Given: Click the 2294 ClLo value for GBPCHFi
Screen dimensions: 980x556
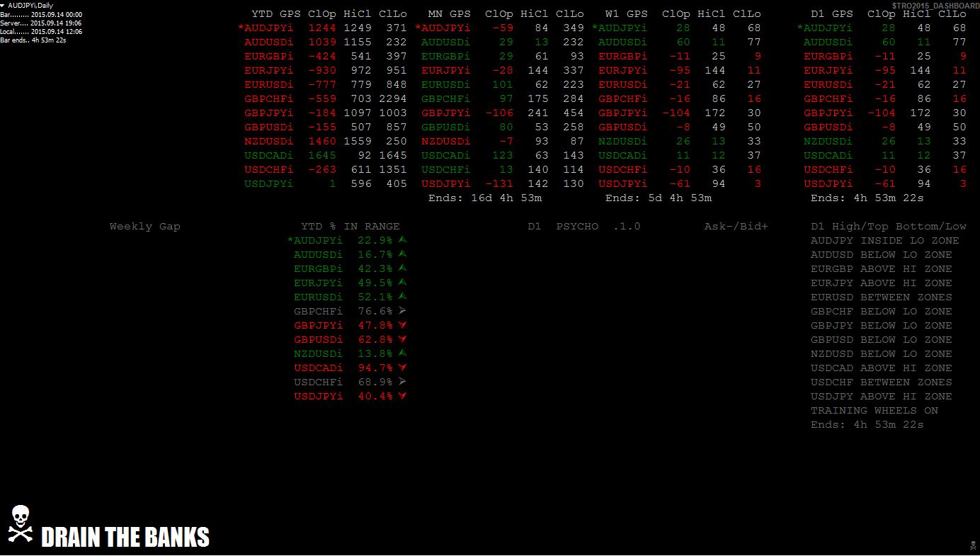Looking at the screenshot, I should point(393,99).
